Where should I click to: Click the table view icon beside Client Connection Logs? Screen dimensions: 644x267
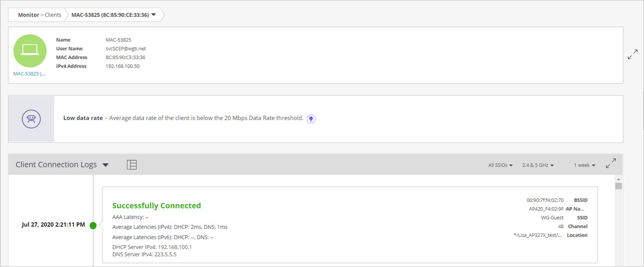132,164
